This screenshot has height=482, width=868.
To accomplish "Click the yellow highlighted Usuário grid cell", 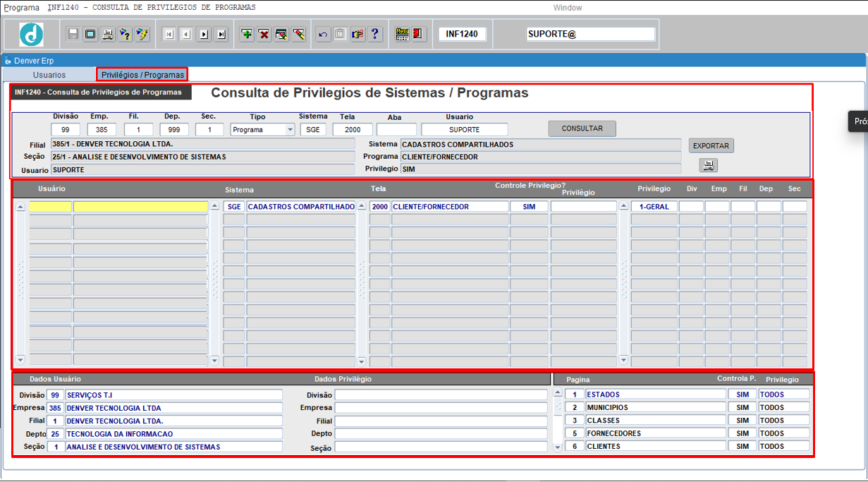I will point(140,207).
